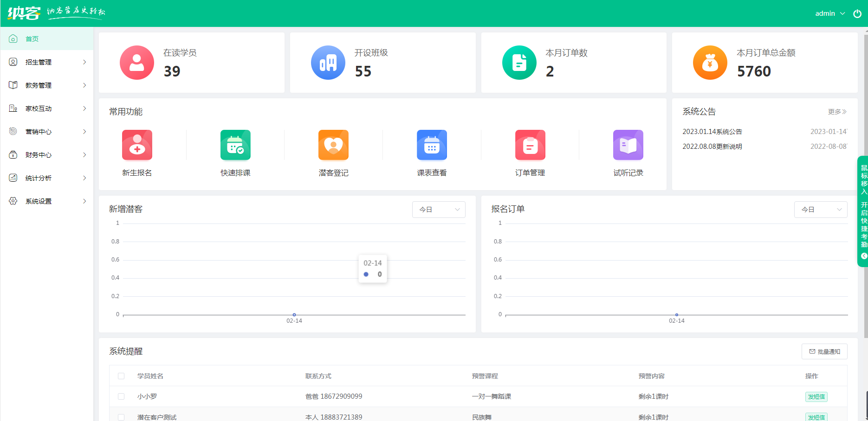Open 更多 link in 系统公告 panel
Screen dimensions: 868x421
(836, 111)
